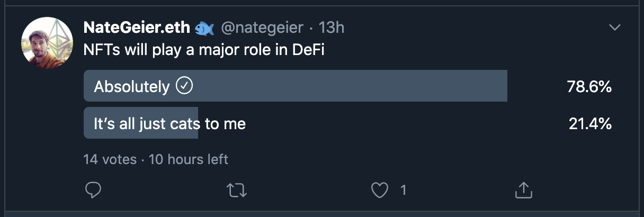Click the 21.4% poll result

point(590,124)
